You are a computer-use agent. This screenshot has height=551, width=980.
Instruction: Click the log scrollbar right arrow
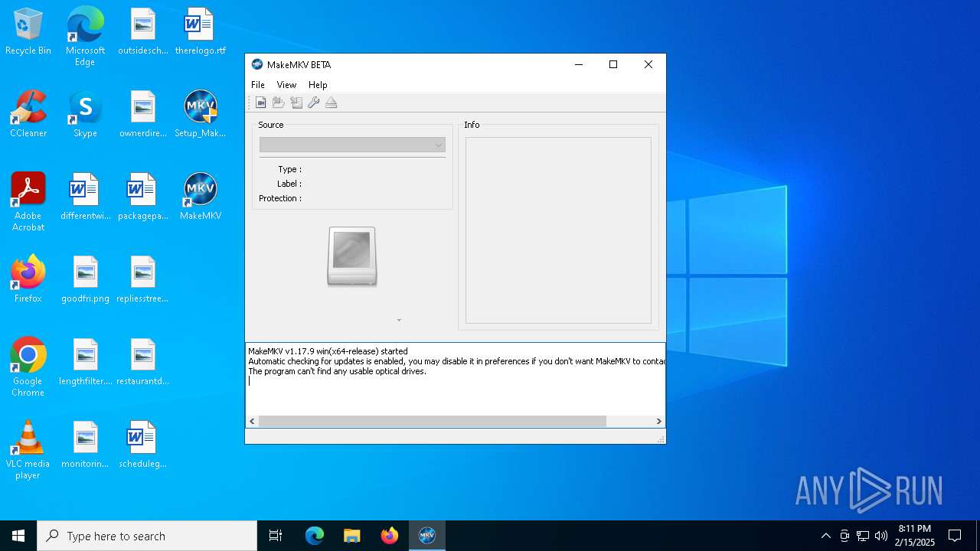click(x=658, y=421)
